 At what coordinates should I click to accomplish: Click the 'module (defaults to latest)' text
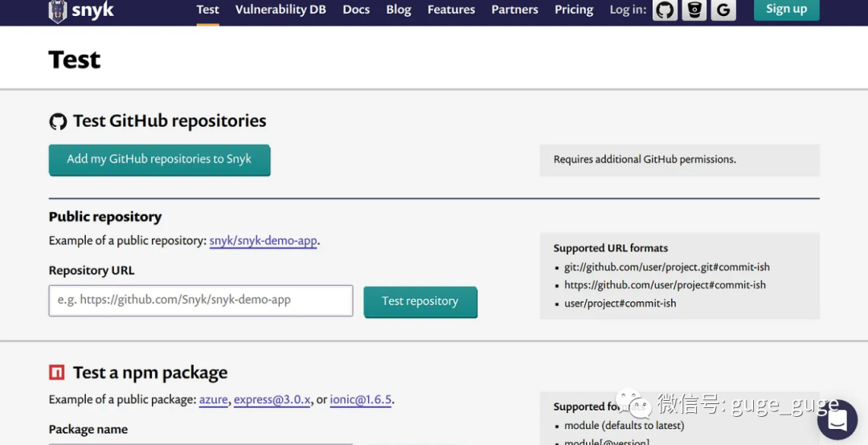[624, 425]
